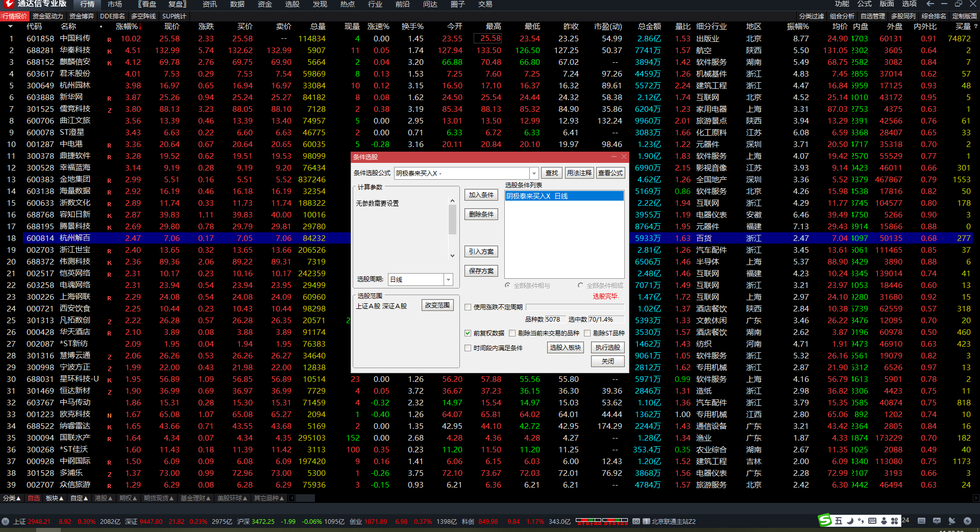
Task: Click the keyboard icon at bottom right status
Action: (x=921, y=521)
